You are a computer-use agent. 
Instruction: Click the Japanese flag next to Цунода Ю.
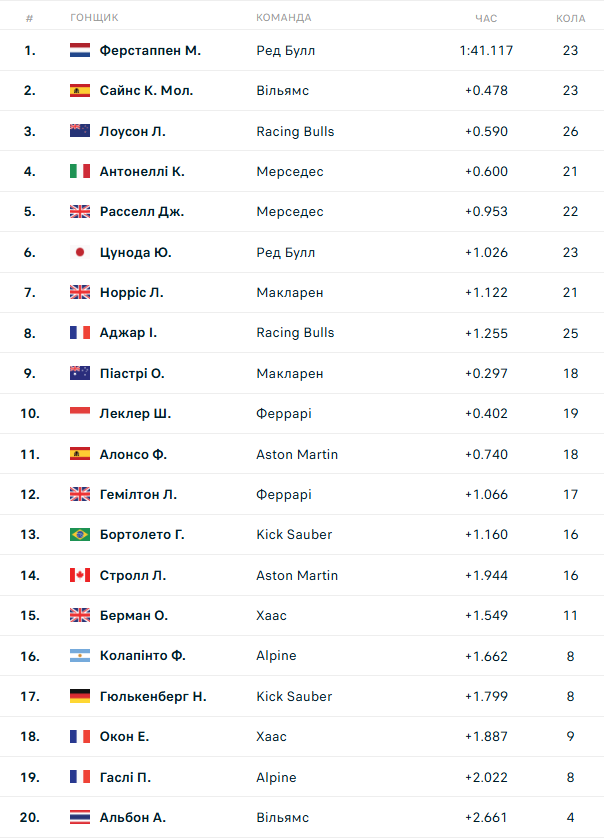[80, 252]
